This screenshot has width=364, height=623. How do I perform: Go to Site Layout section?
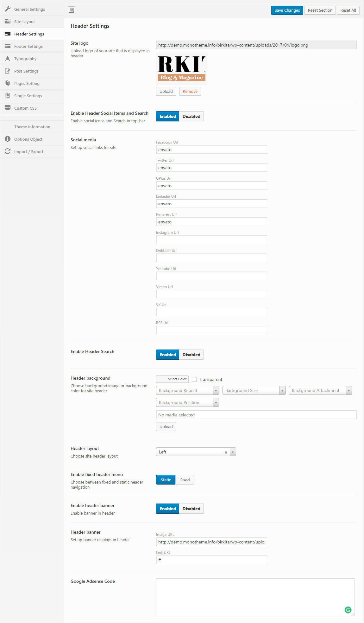click(x=25, y=22)
